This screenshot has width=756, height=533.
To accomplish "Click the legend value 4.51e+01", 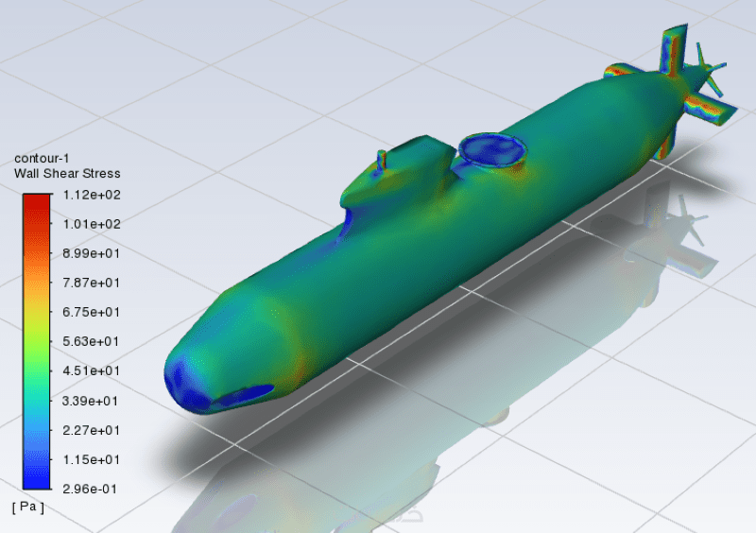I will pyautogui.click(x=91, y=371).
